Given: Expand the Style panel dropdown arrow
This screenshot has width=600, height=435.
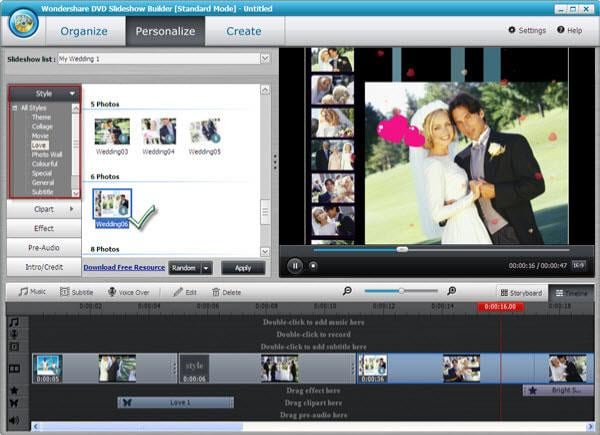Looking at the screenshot, I should [72, 93].
